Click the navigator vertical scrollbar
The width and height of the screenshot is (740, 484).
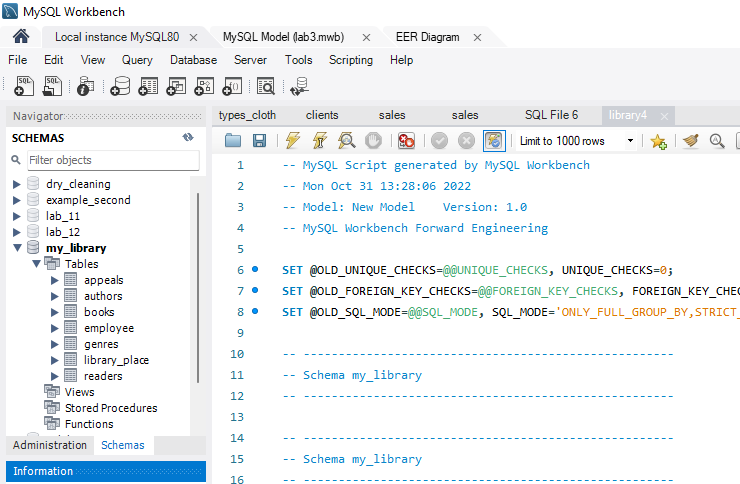tap(198, 288)
